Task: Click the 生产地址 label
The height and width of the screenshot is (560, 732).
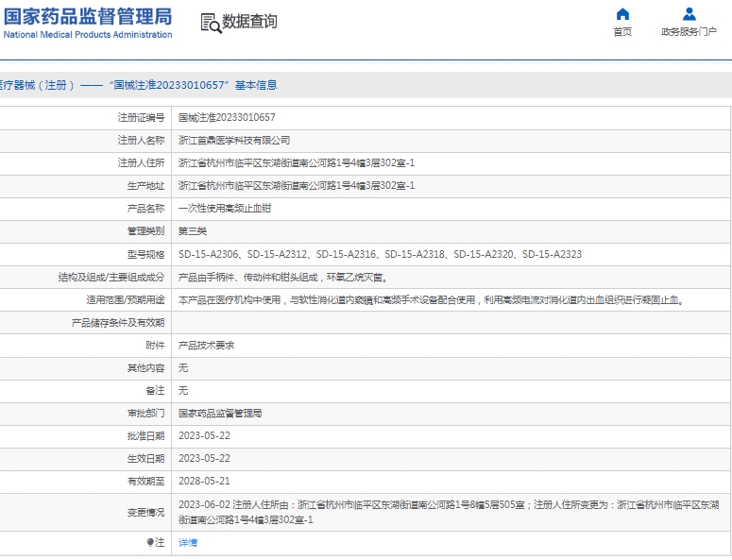Action: [145, 186]
